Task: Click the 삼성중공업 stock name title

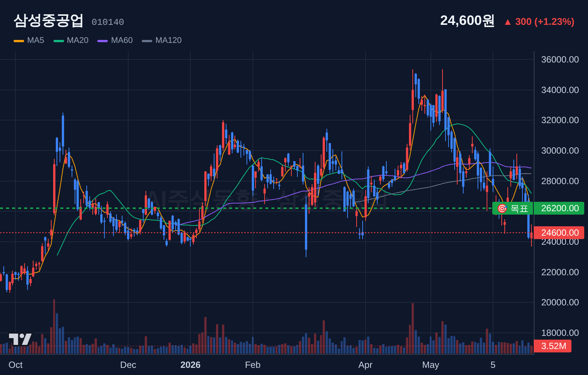Action: [48, 20]
